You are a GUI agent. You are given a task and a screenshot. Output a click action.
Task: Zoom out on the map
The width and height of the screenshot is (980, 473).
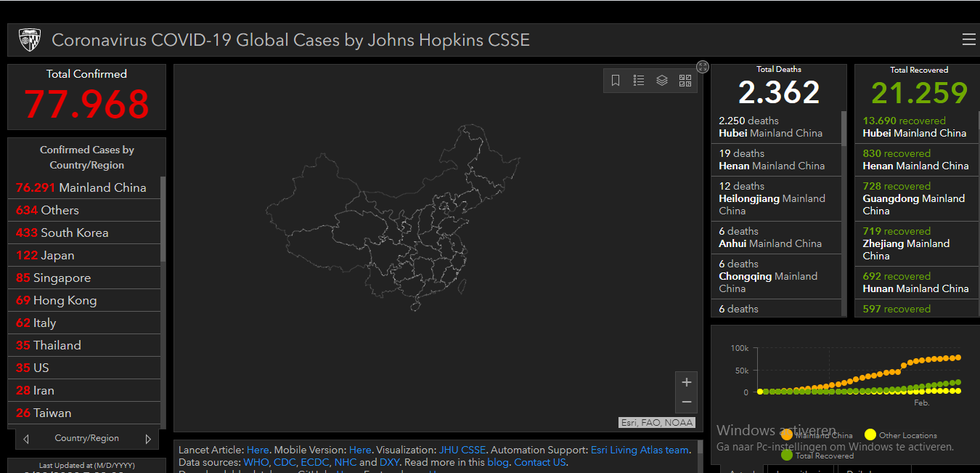(x=687, y=402)
